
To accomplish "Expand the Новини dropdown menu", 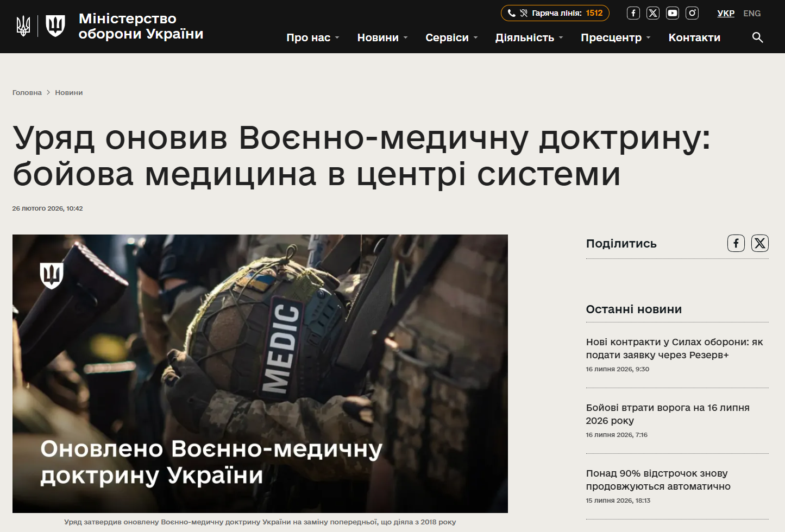I will pyautogui.click(x=382, y=37).
